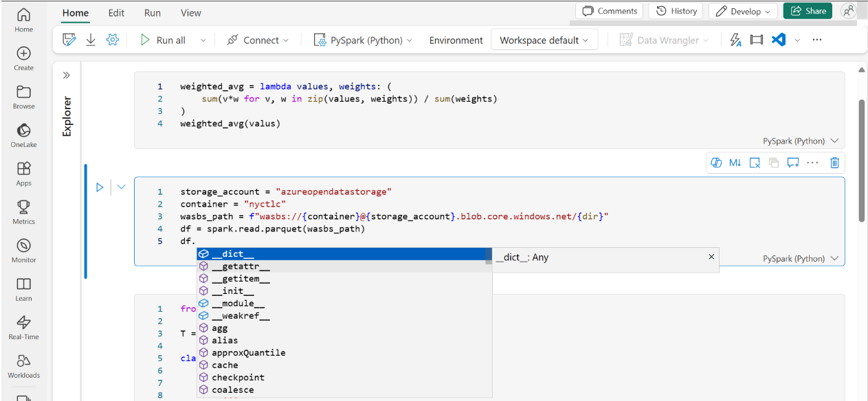Open the View tab

[x=191, y=12]
